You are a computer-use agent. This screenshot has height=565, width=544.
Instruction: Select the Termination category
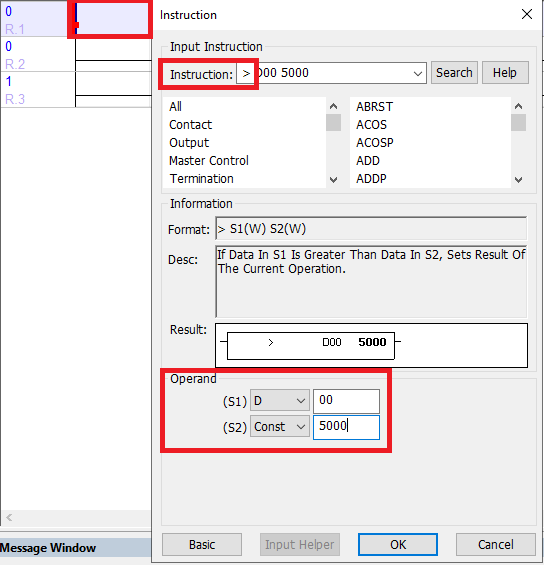point(201,179)
